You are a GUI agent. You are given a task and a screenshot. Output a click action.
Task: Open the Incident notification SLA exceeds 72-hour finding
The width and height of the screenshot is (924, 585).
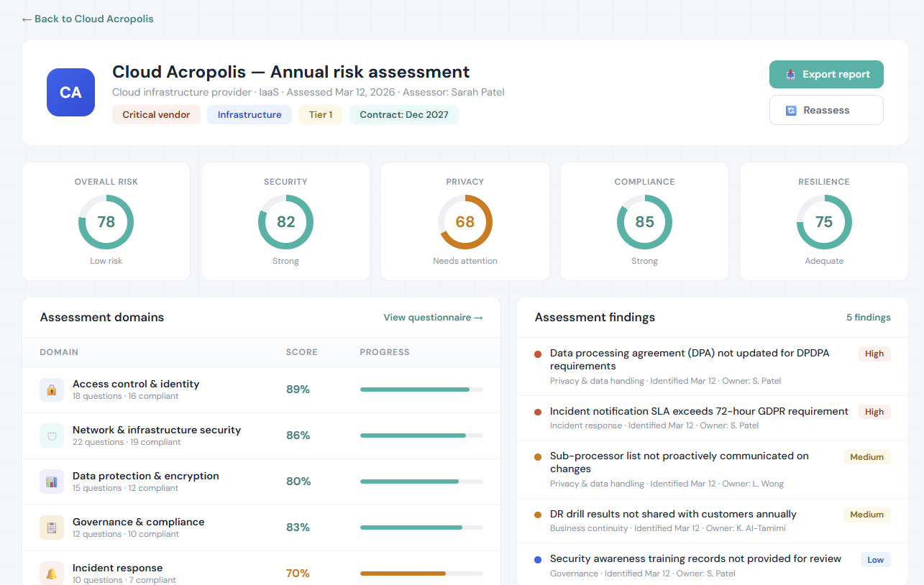click(713, 418)
